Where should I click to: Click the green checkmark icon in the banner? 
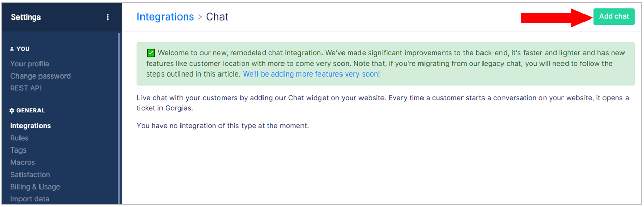(x=151, y=53)
